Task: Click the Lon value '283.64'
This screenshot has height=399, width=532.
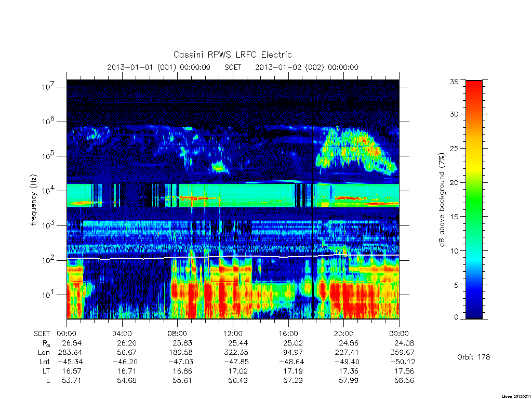Action: [70, 352]
